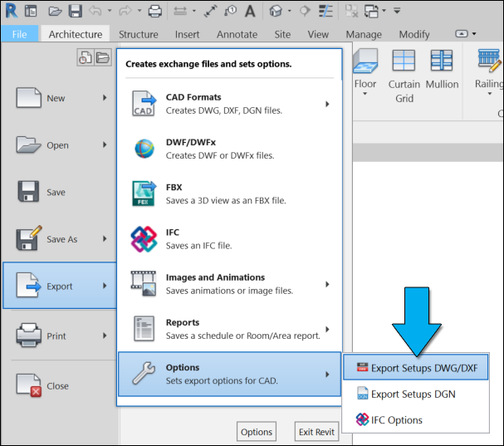Viewport: 504px width, 446px height.
Task: Click the Print icon in quick access toolbar
Action: point(154,12)
